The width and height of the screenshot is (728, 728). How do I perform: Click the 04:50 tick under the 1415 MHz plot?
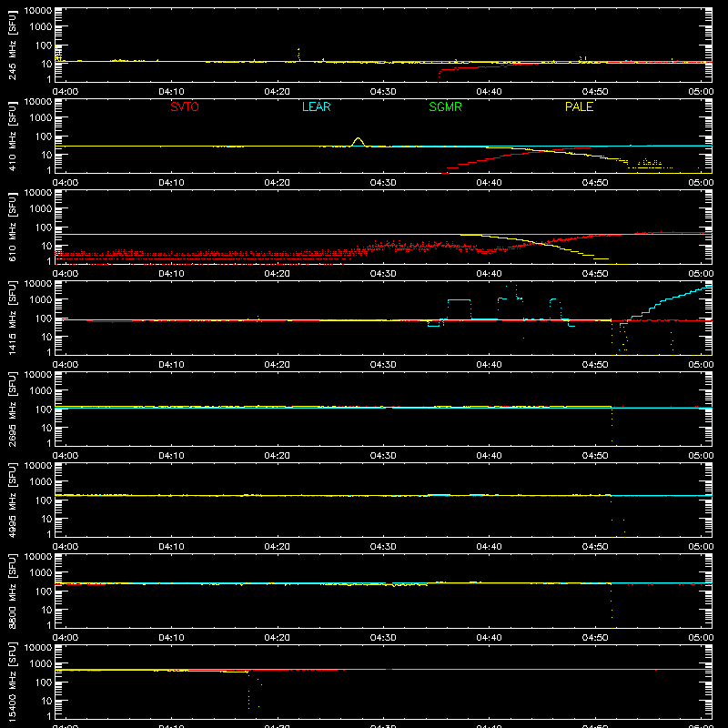click(595, 365)
